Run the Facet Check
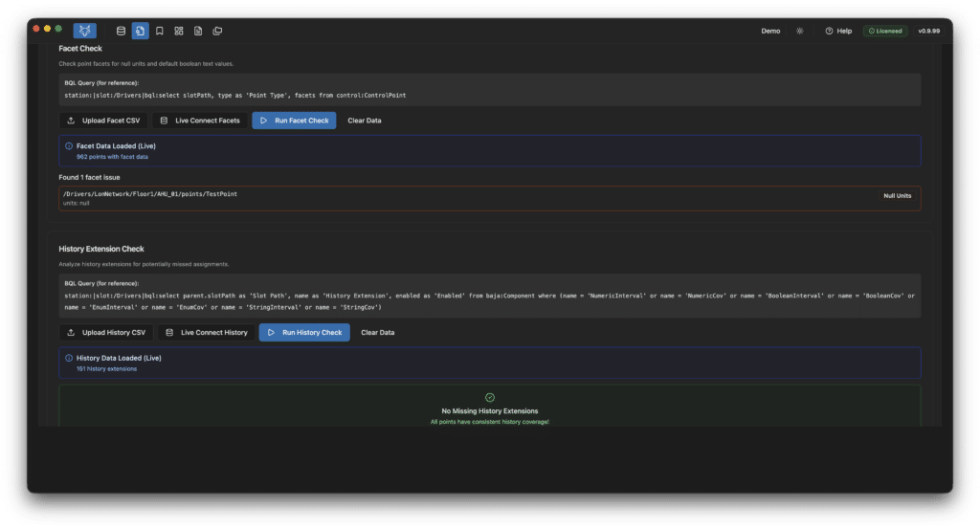 click(x=294, y=121)
